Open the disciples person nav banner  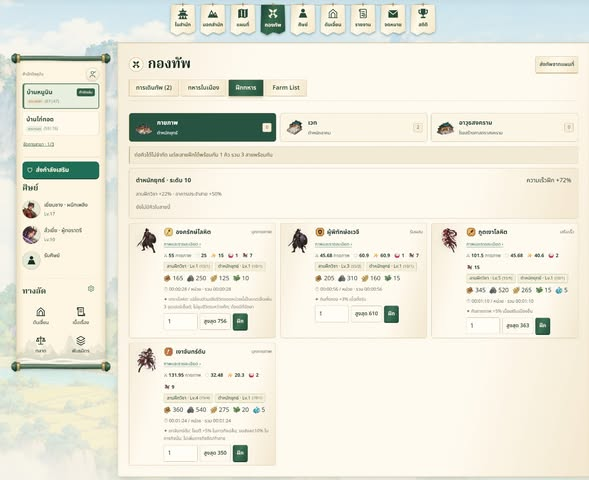click(303, 19)
